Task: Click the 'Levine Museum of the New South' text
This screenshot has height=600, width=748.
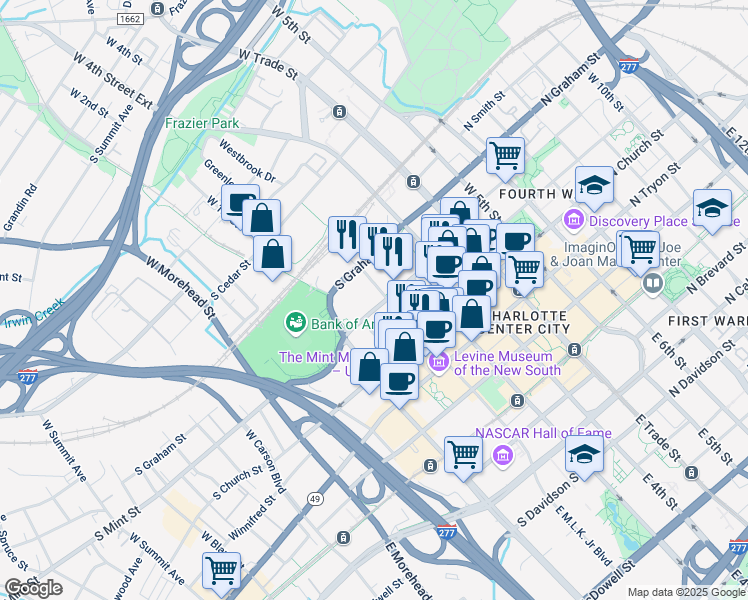Action: (x=507, y=363)
